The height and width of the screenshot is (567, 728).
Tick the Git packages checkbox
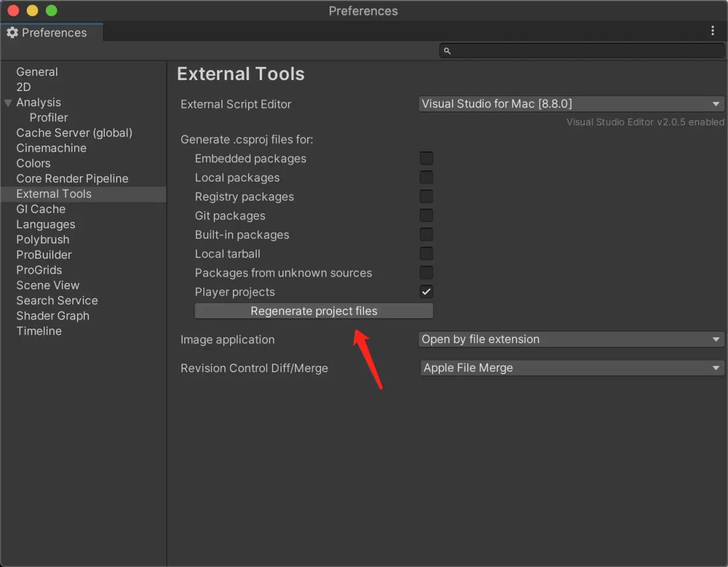click(426, 216)
